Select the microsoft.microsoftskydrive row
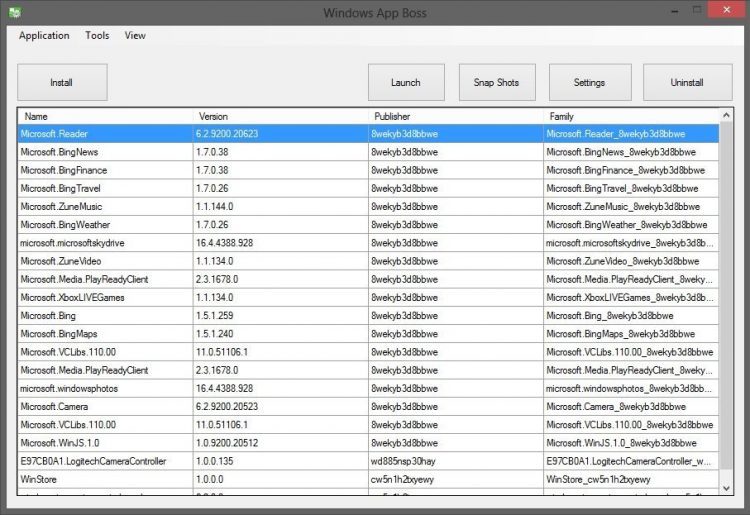750x515 pixels. coord(368,243)
